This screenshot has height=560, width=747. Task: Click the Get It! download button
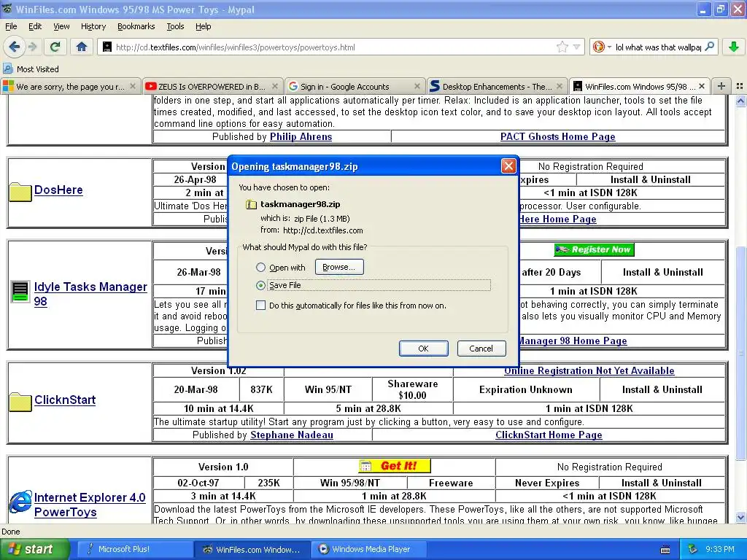(x=395, y=466)
